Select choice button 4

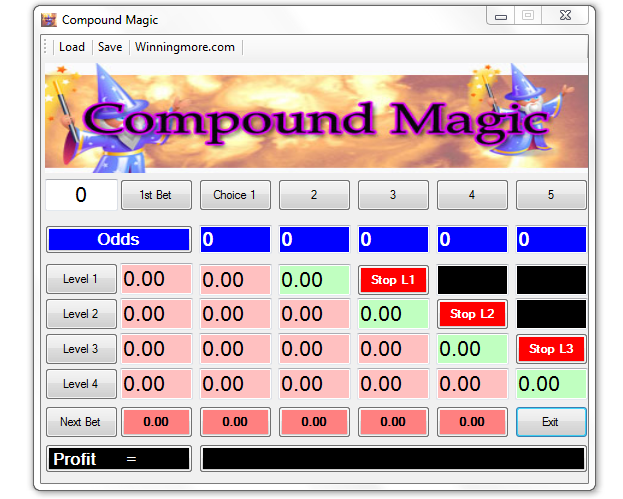472,195
